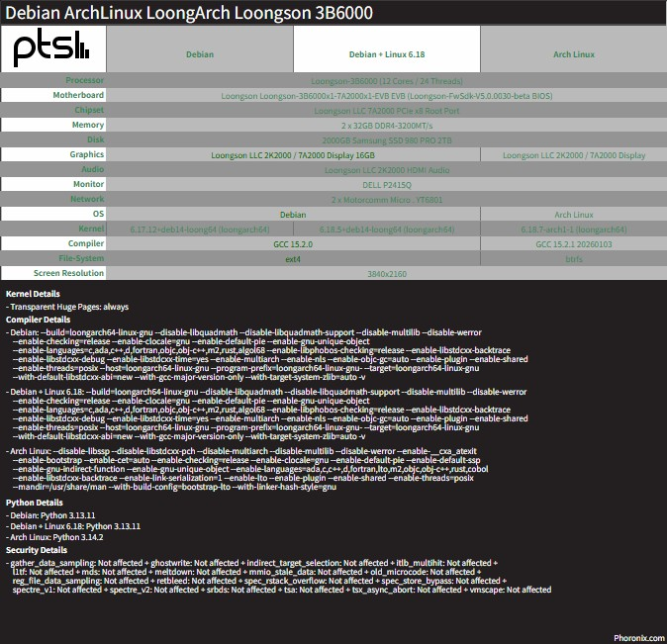667x644 pixels.
Task: Click the Network row label
Action: (87, 199)
